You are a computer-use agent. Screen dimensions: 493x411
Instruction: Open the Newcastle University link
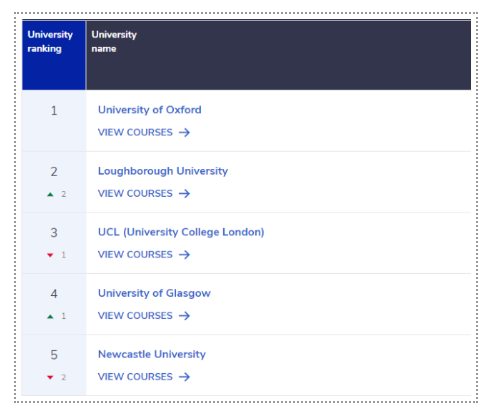point(152,354)
